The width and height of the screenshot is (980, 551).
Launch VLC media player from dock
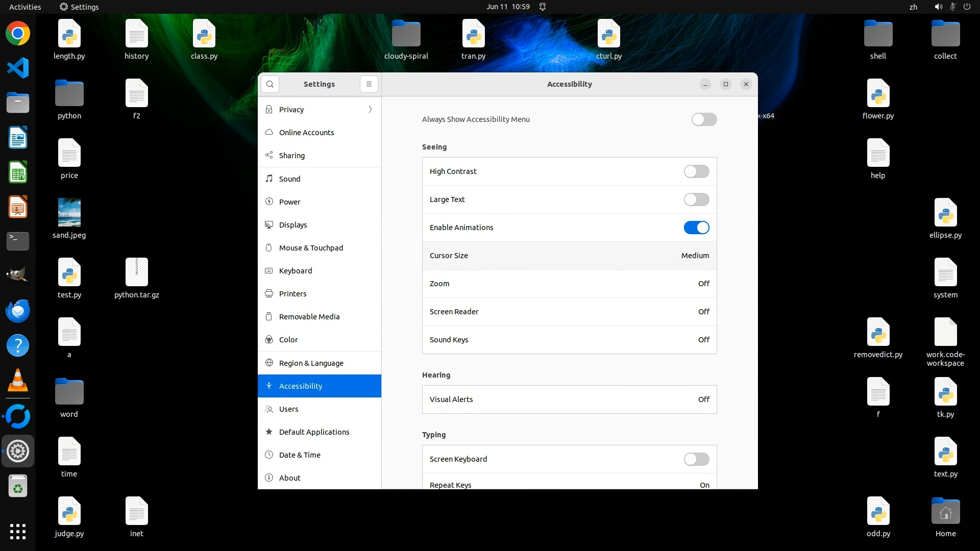[x=18, y=381]
